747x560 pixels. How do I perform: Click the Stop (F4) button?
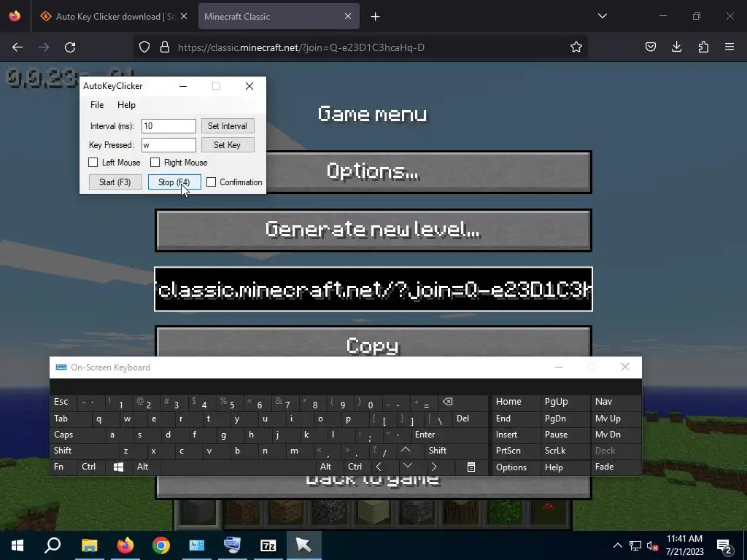tap(174, 182)
